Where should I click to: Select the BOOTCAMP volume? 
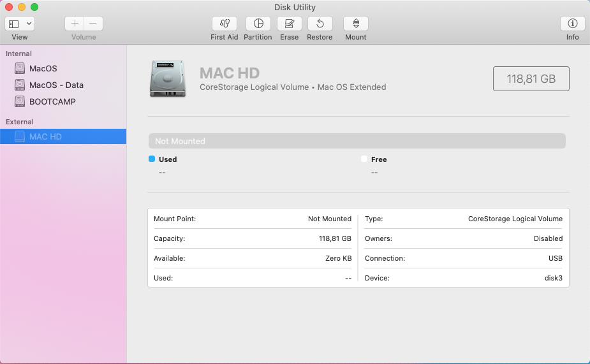pyautogui.click(x=63, y=101)
